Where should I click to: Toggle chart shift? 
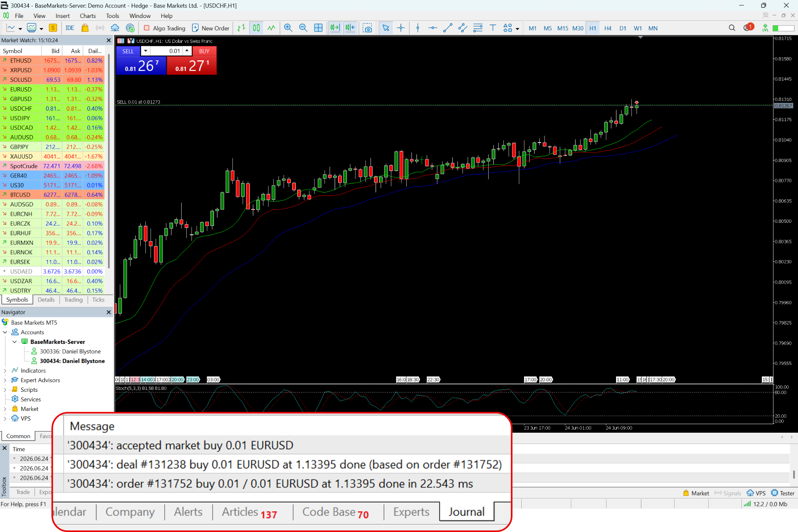(x=350, y=28)
